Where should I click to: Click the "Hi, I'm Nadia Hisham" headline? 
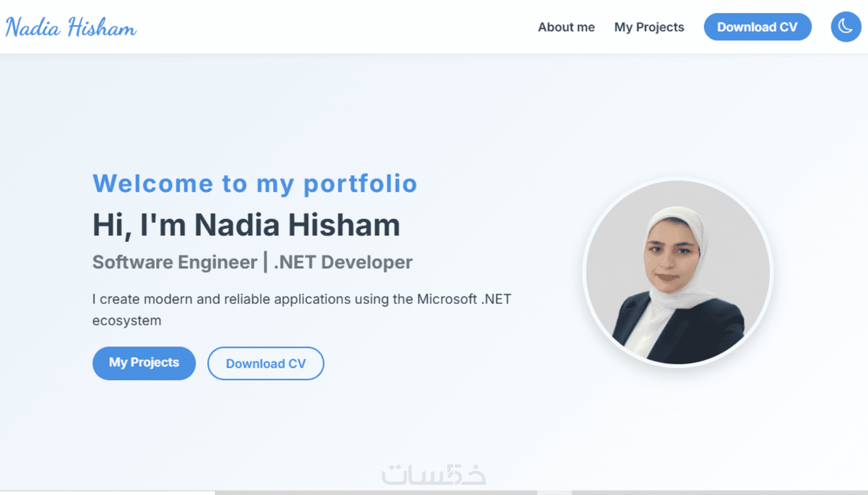pyautogui.click(x=246, y=225)
